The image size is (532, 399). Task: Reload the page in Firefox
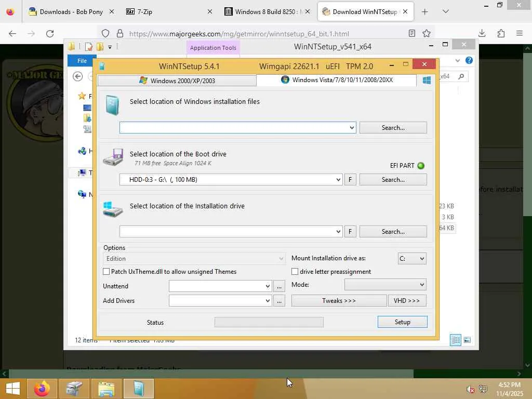[x=50, y=34]
